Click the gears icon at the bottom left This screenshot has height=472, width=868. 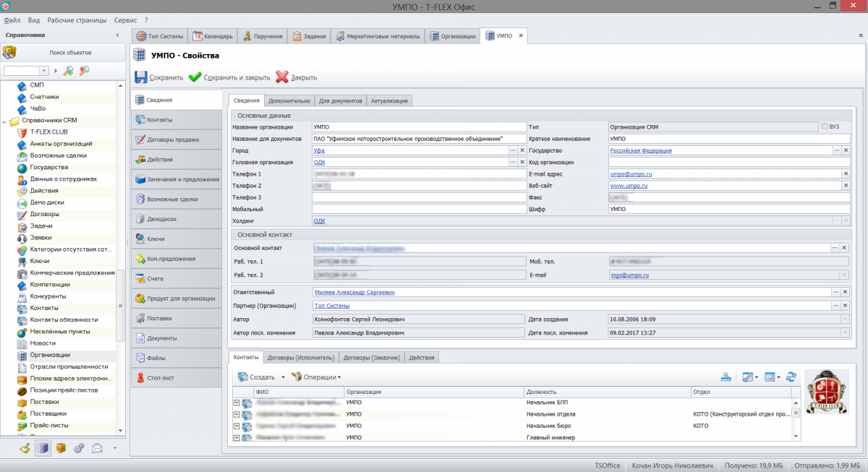coord(79,448)
